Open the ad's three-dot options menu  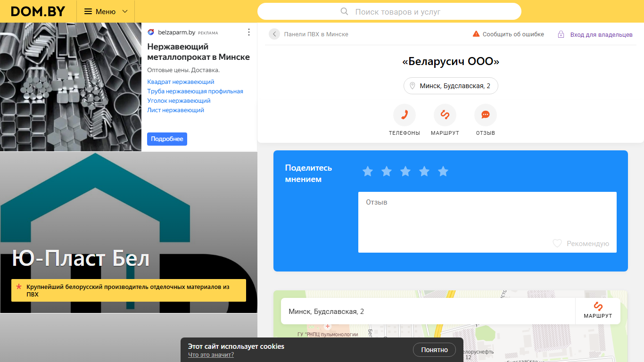[x=249, y=32]
